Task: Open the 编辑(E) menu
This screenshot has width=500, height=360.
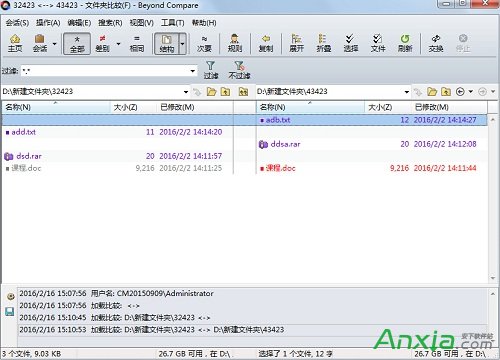Action: [79, 23]
